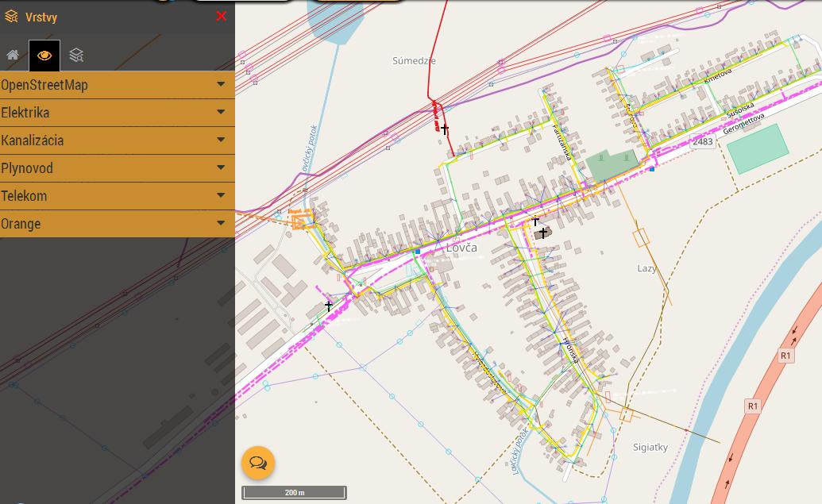Click the Sigiaťky place label on map
Screen dimensions: 822x504
650,448
